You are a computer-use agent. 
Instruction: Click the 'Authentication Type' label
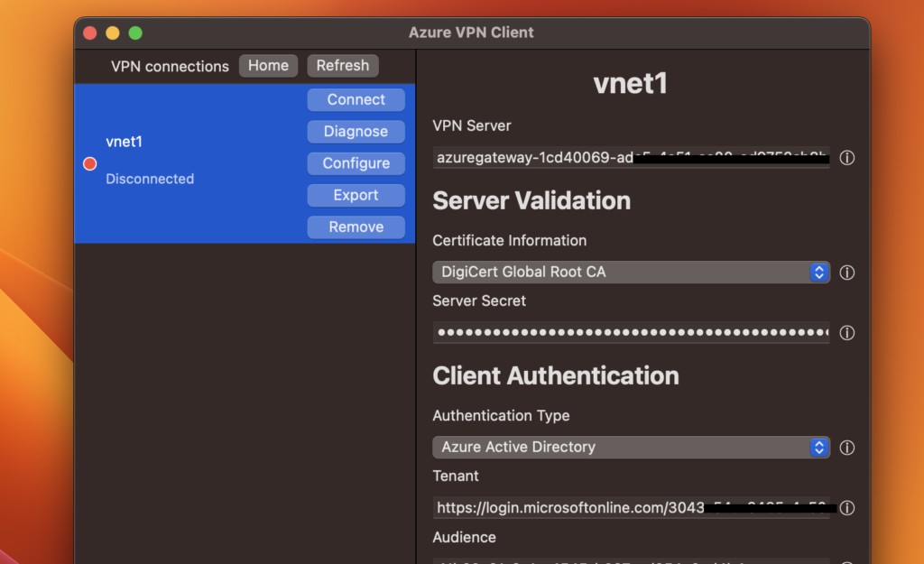pos(501,415)
